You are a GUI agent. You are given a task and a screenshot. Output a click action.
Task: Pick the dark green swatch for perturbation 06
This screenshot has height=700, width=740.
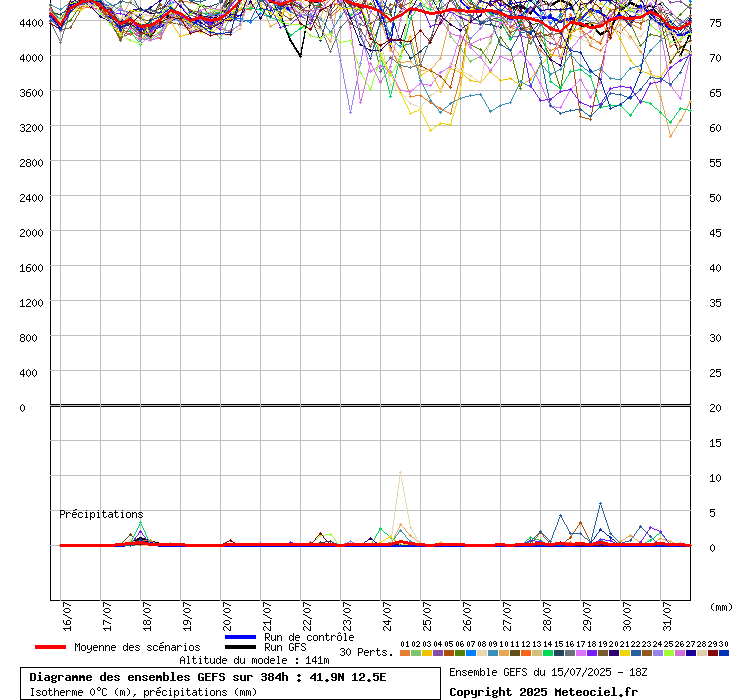pyautogui.click(x=460, y=653)
